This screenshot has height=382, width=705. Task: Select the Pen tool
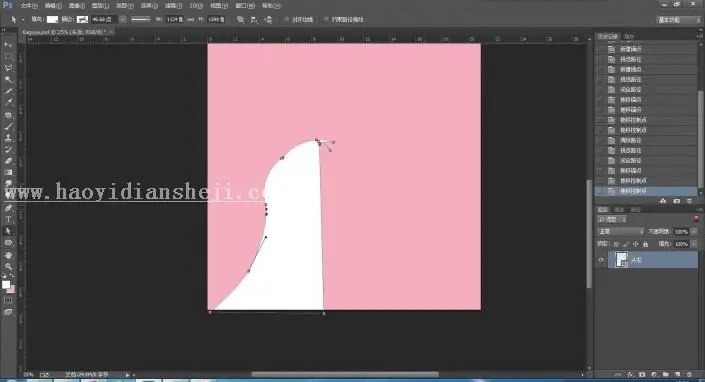pos(8,208)
